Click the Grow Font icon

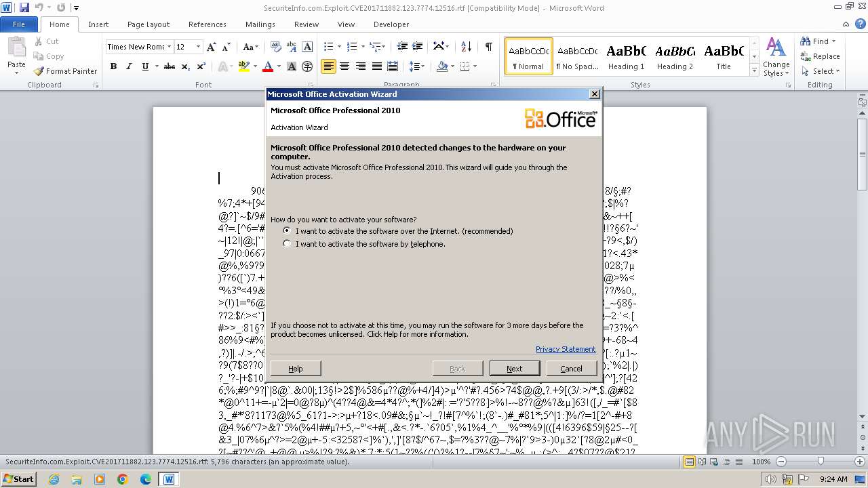pyautogui.click(x=212, y=47)
